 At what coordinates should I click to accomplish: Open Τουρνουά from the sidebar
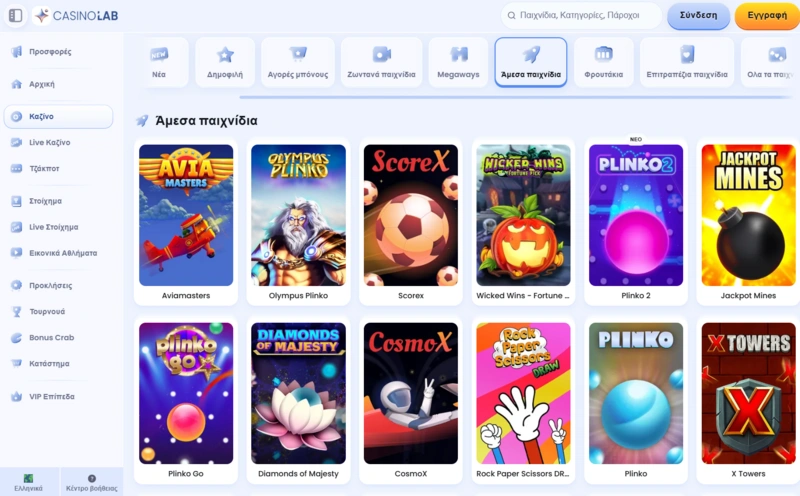(x=47, y=311)
